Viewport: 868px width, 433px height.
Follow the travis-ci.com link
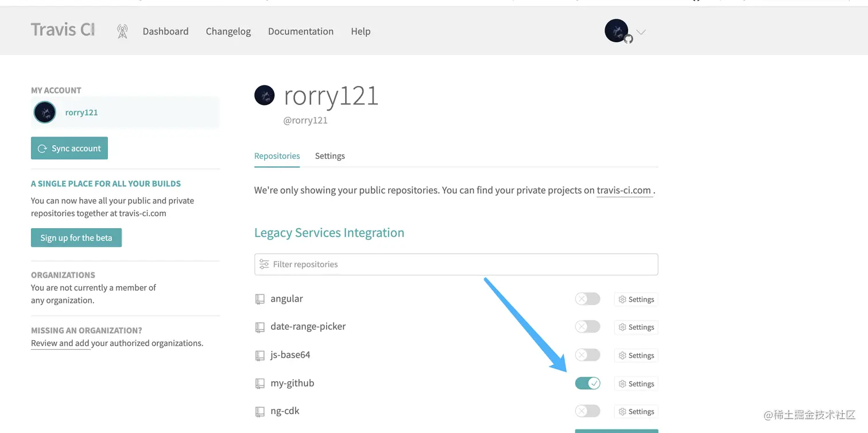pyautogui.click(x=624, y=190)
